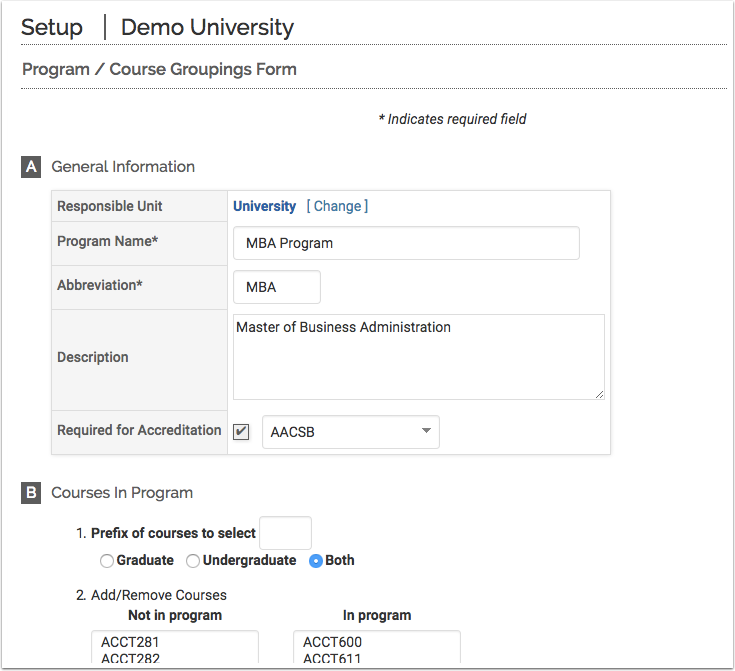Click the Abbreviation input field
The image size is (735, 671).
tap(277, 287)
